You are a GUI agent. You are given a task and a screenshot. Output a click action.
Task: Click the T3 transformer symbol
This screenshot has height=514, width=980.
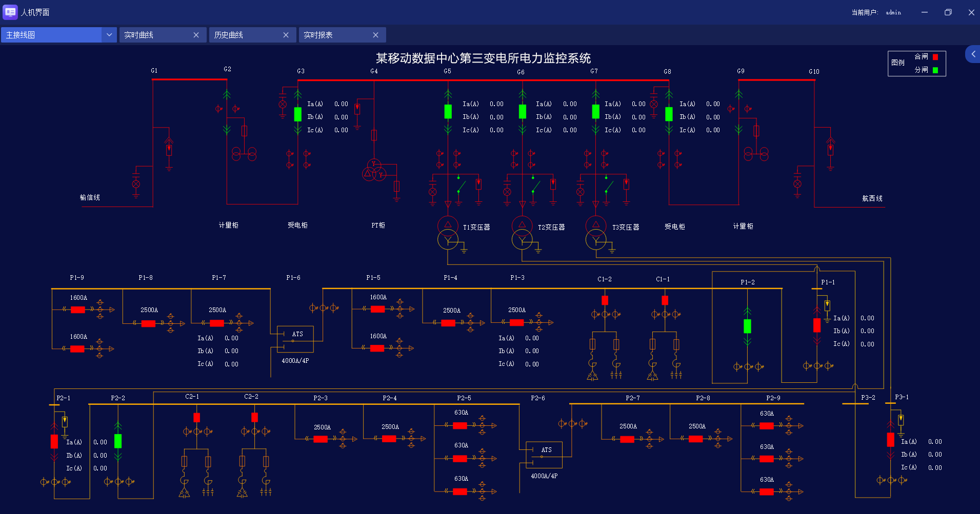pyautogui.click(x=596, y=232)
